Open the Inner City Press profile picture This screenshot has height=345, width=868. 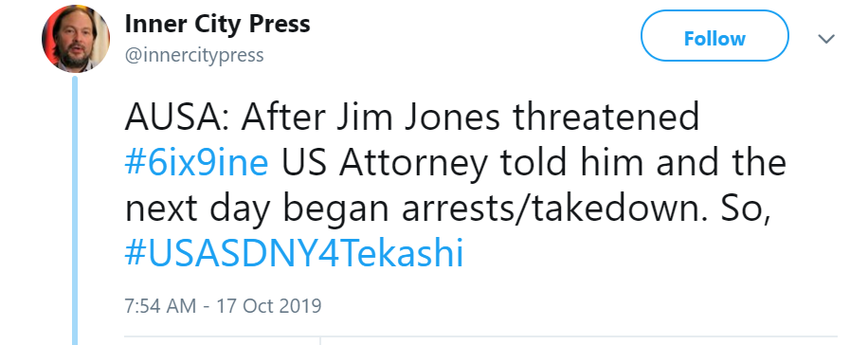coord(76,39)
